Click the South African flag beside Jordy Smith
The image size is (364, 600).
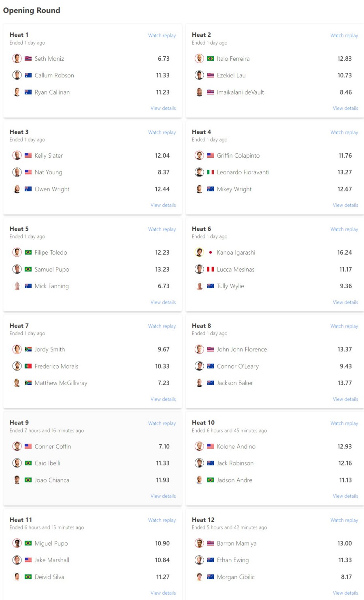coord(28,349)
